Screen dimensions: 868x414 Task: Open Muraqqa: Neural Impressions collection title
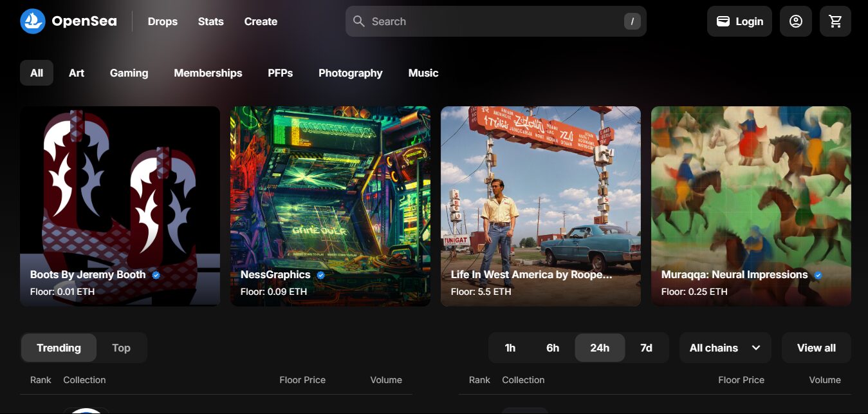coord(735,274)
